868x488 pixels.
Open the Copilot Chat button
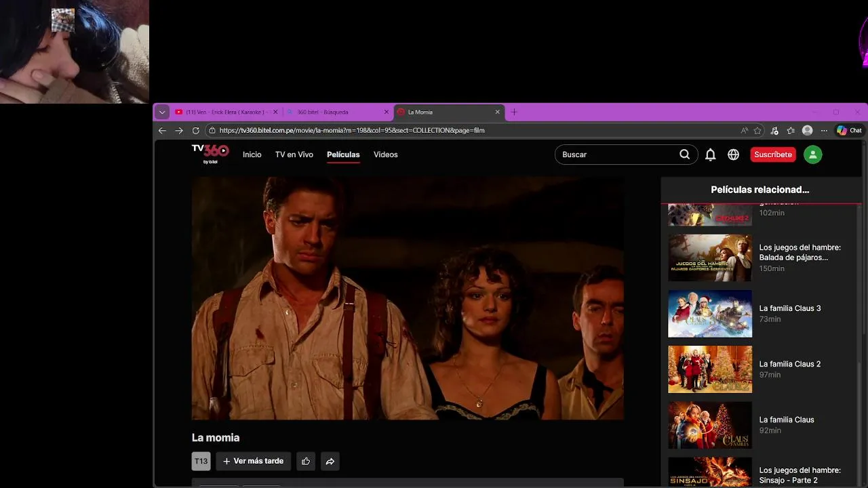tap(849, 130)
